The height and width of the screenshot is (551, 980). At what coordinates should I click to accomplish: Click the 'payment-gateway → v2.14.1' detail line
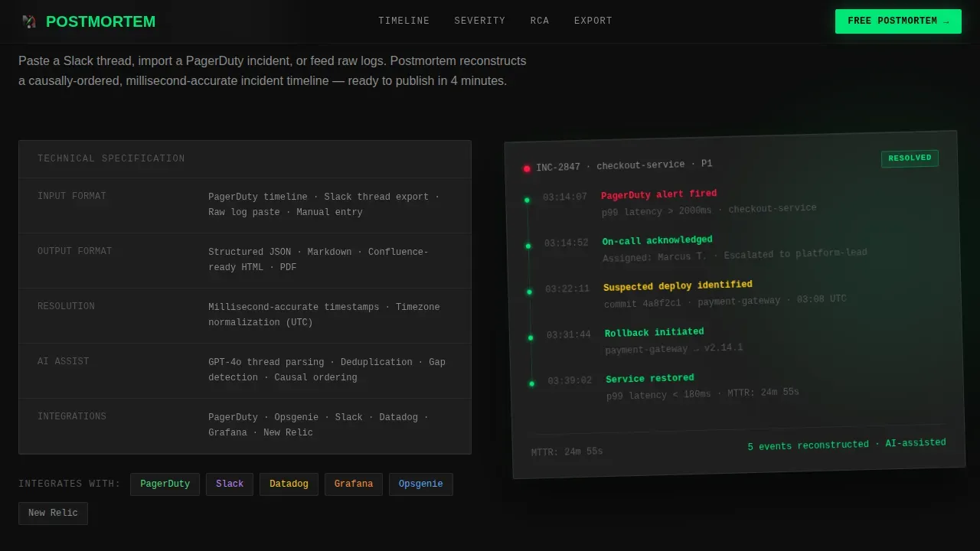(x=675, y=348)
